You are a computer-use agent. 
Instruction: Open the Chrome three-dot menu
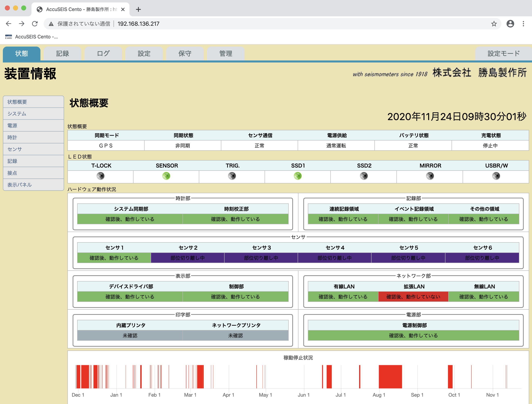click(523, 23)
